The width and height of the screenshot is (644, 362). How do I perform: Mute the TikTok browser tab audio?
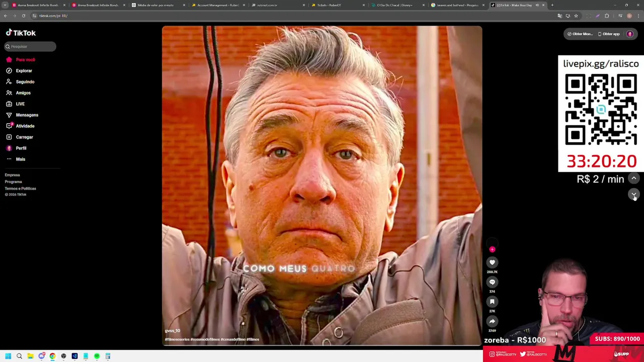537,5
